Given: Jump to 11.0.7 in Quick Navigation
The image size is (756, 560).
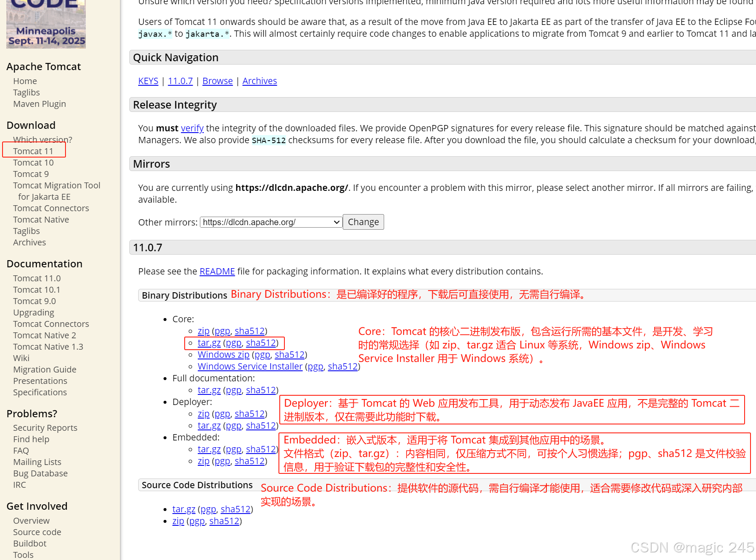Looking at the screenshot, I should coord(180,81).
